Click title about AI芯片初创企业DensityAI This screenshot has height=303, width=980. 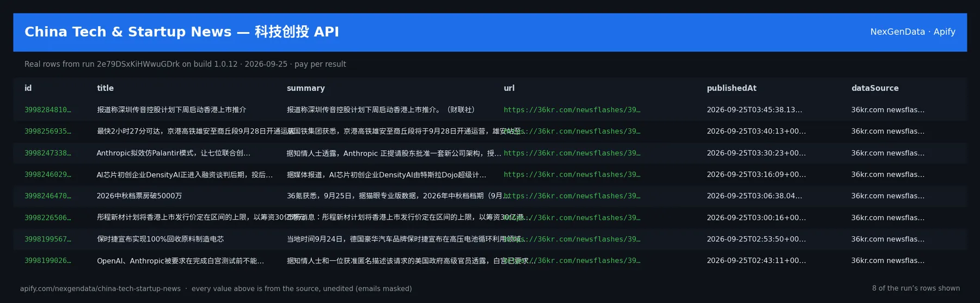point(185,174)
